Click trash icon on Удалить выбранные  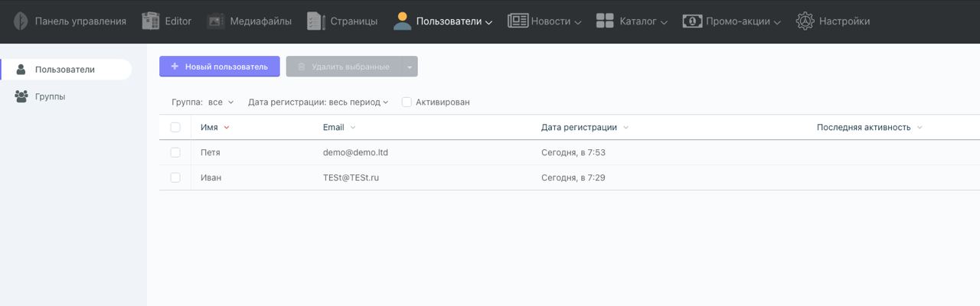pyautogui.click(x=302, y=67)
